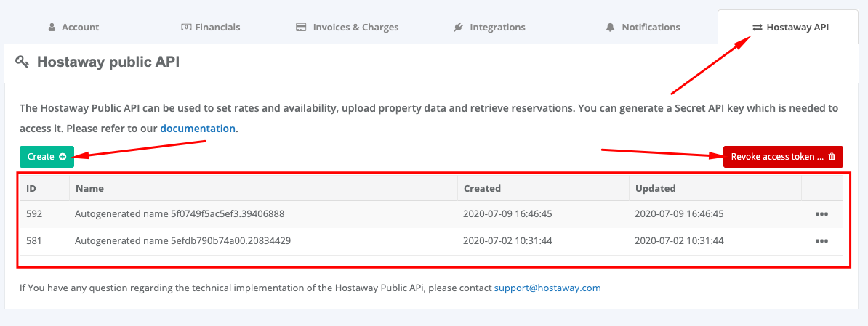Click the Created column header
The height and width of the screenshot is (326, 868).
click(x=482, y=188)
